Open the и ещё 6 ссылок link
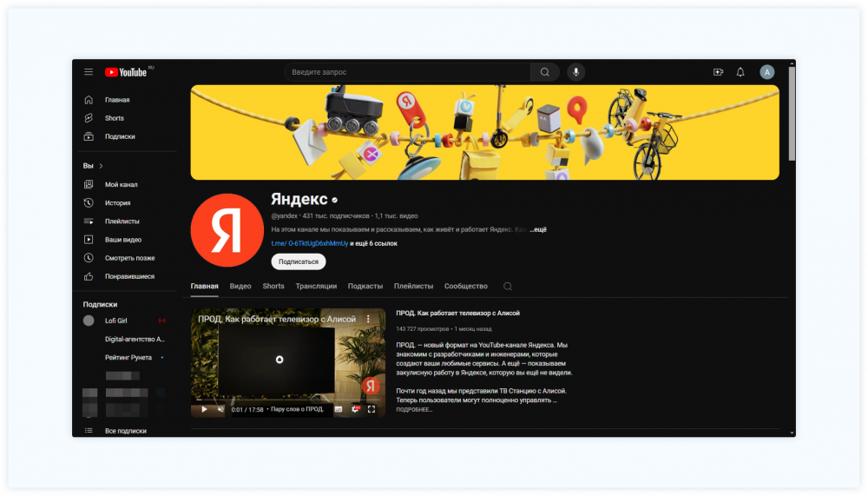This screenshot has width=868, height=496. click(x=373, y=243)
